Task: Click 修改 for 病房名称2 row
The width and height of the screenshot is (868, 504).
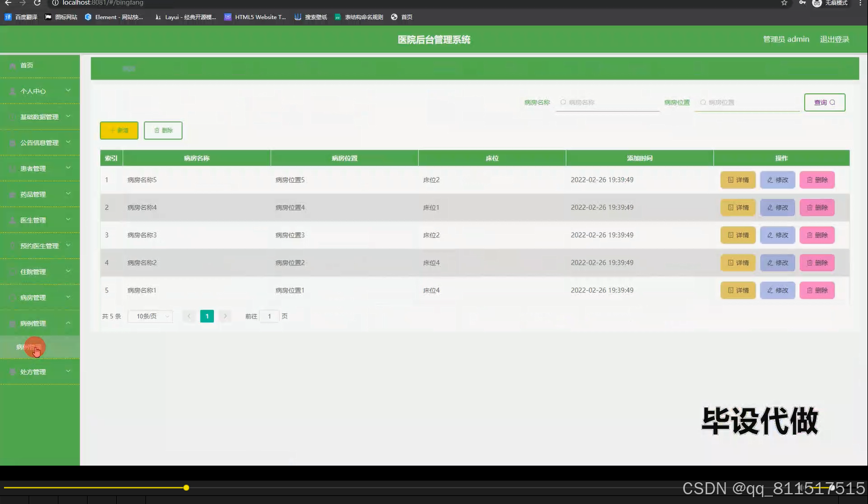Action: [778, 262]
